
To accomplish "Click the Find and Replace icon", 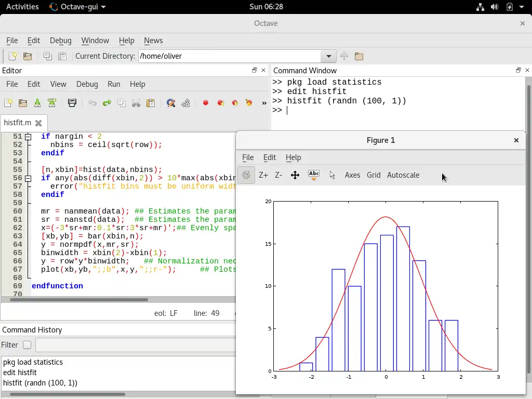I will click(x=170, y=103).
